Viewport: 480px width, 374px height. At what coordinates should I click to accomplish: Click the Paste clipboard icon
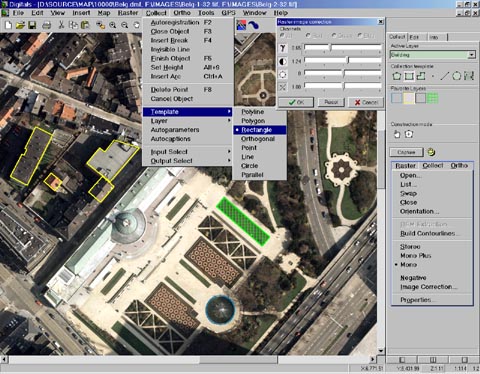85,25
